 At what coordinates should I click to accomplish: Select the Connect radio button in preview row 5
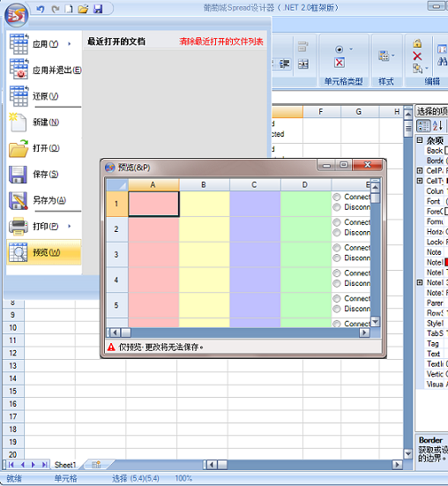point(337,298)
